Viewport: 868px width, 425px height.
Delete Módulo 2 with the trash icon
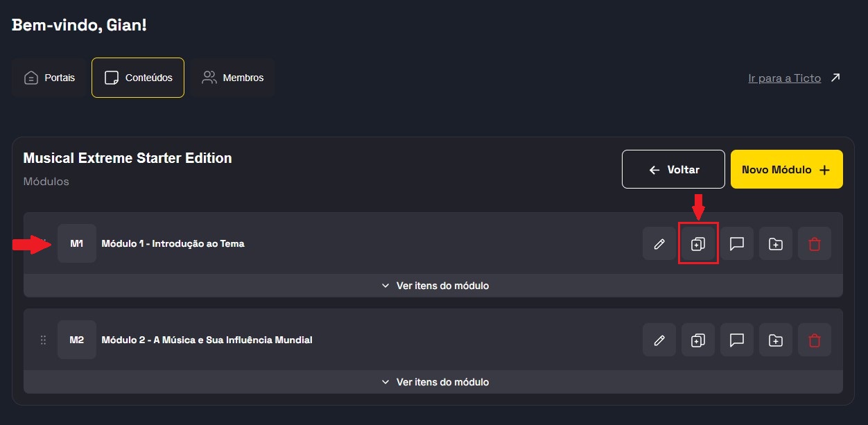tap(815, 340)
